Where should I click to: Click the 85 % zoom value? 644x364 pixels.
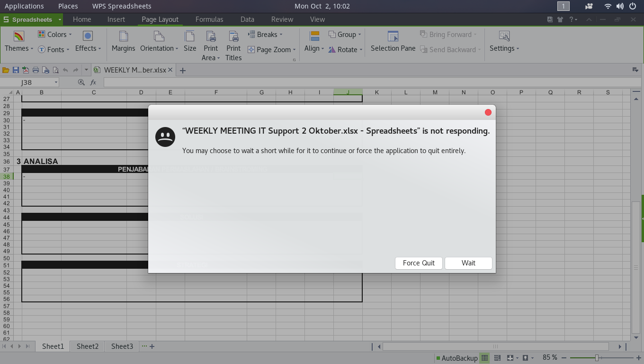click(x=550, y=357)
